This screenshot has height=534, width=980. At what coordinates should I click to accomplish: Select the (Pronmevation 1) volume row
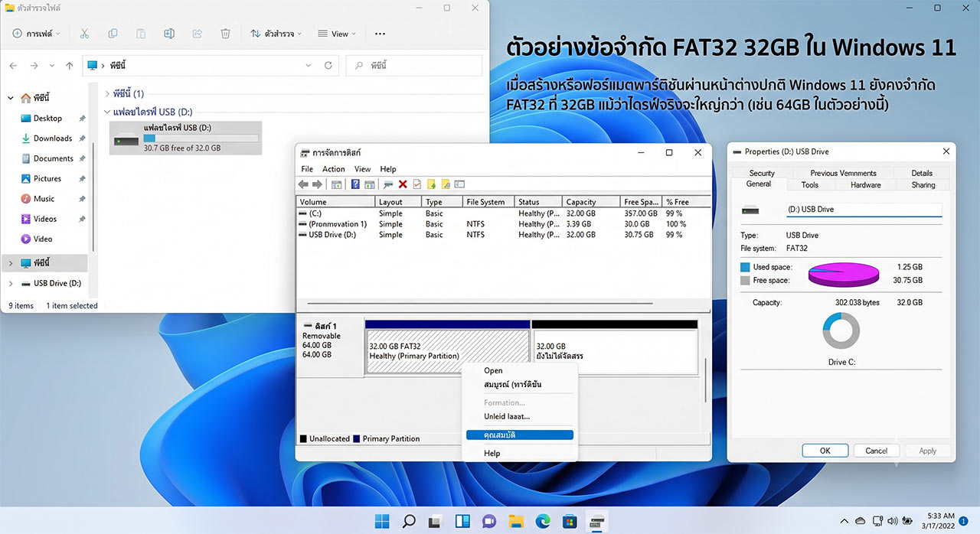point(503,224)
